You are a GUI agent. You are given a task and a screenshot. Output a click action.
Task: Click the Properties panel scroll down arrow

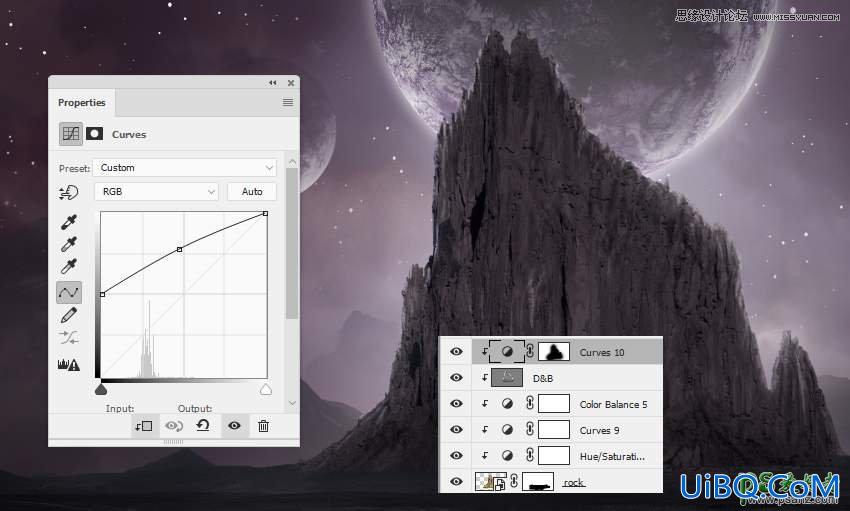point(292,403)
